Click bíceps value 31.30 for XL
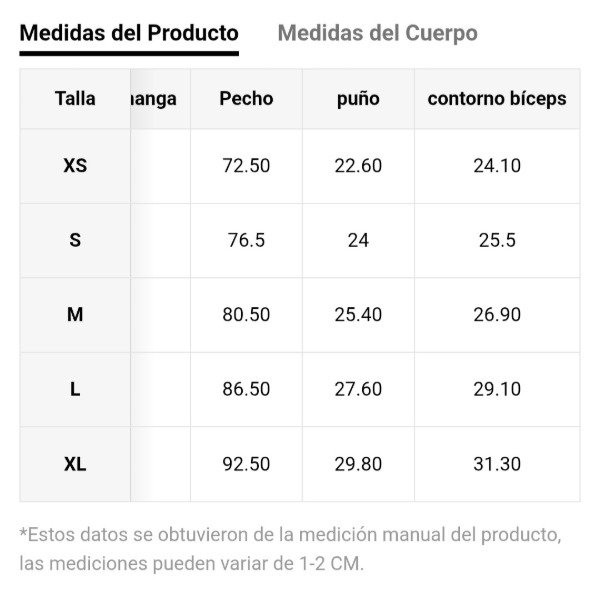The width and height of the screenshot is (600, 595). (x=497, y=464)
